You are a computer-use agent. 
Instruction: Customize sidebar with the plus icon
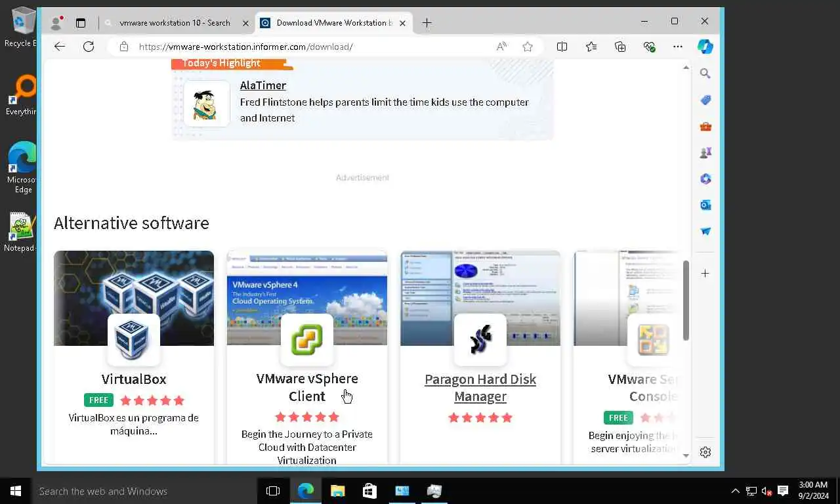coord(705,273)
